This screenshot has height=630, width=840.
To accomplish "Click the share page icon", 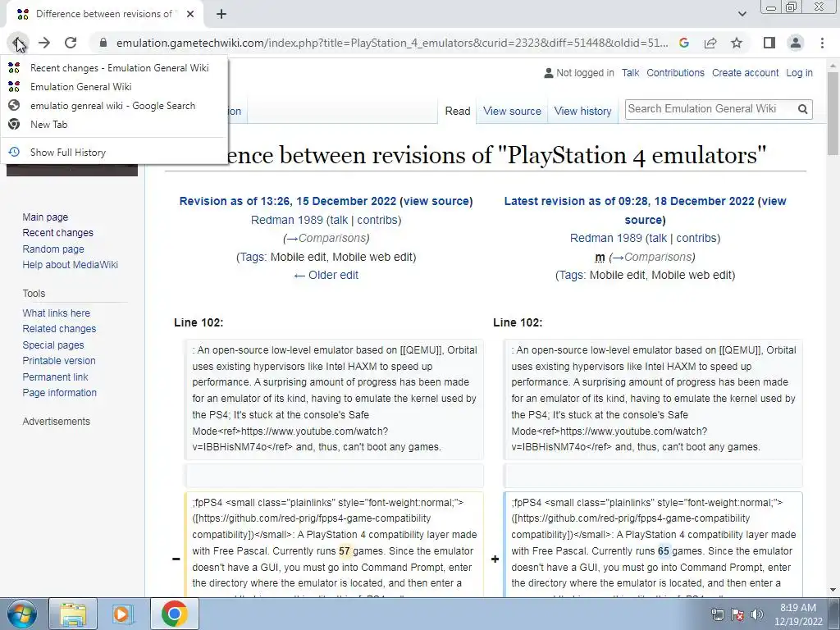I will 710,43.
